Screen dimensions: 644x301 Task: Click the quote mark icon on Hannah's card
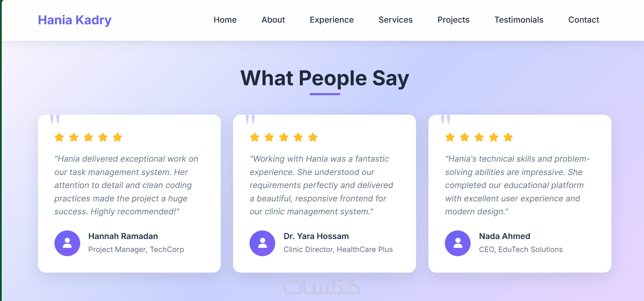coord(55,119)
